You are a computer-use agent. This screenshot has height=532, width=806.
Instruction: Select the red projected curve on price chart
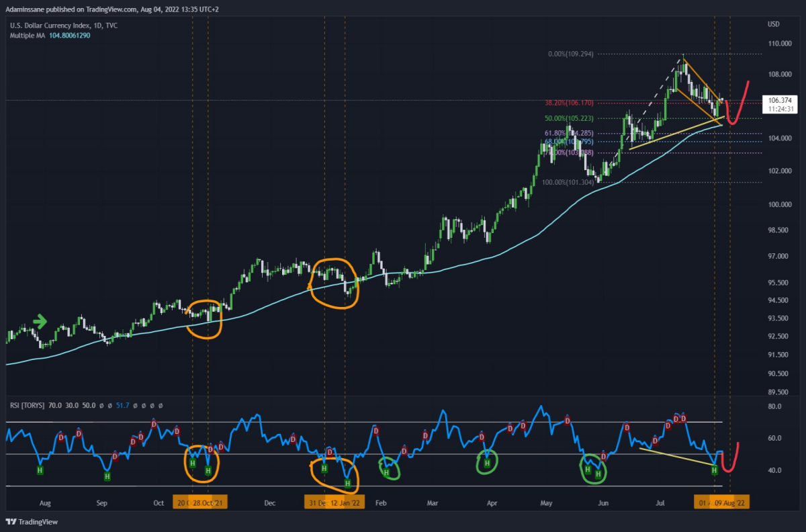(x=736, y=103)
